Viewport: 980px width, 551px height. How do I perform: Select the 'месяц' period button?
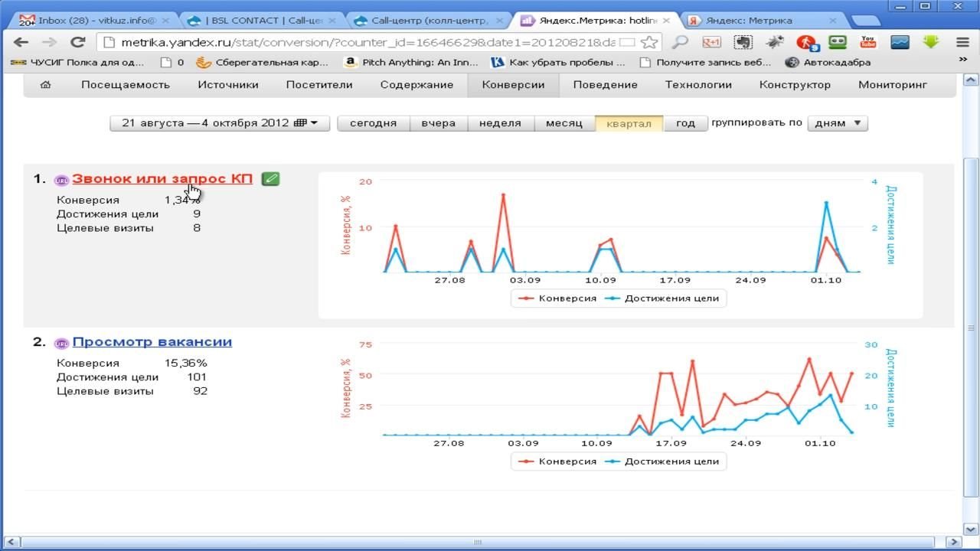563,123
